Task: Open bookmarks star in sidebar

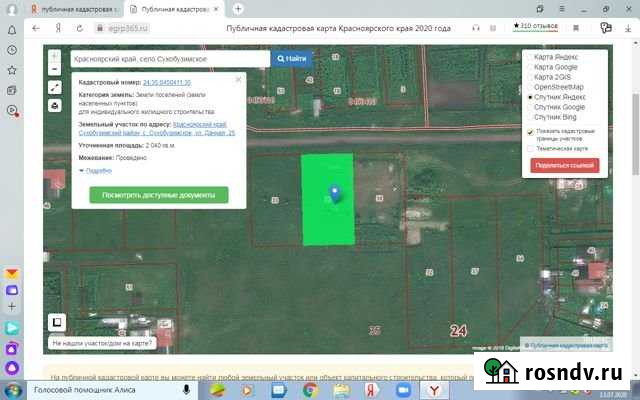Action: [x=12, y=70]
